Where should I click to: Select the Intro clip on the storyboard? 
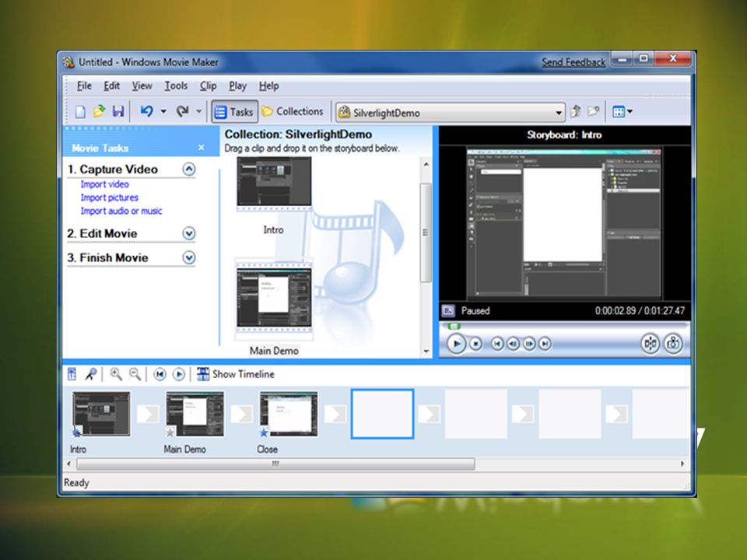[x=101, y=414]
